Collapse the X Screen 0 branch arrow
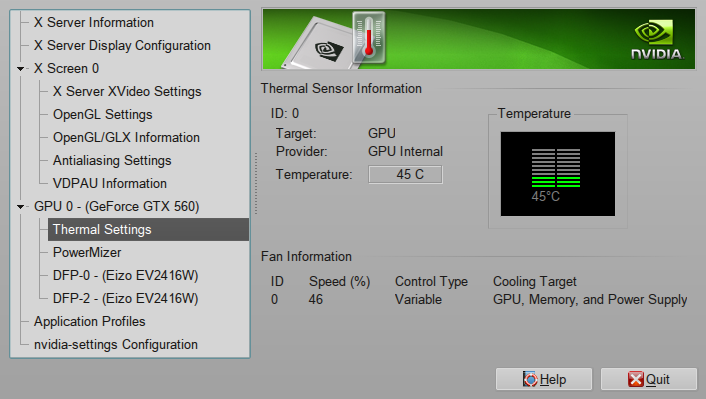706x399 pixels. [x=21, y=69]
